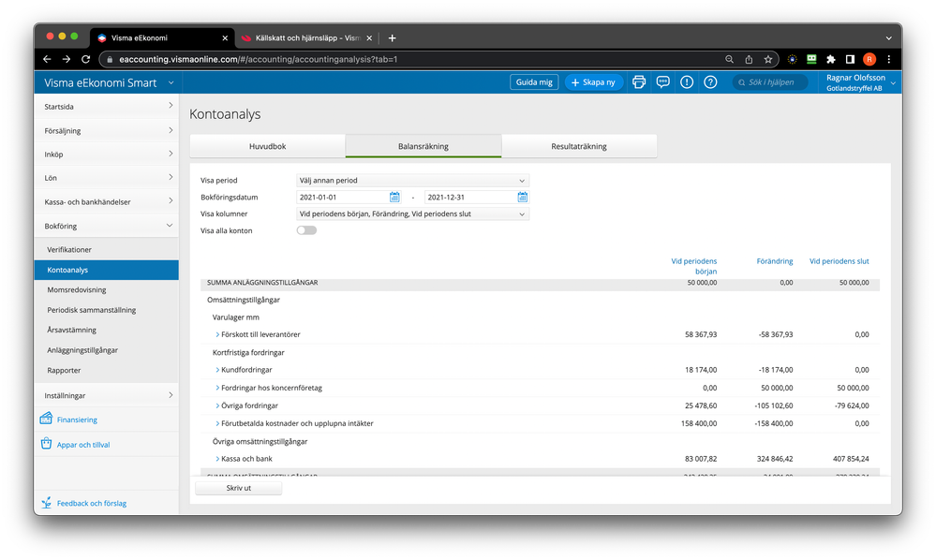The image size is (936, 560).
Task: Expand Förskott till leverantörer row
Action: point(217,334)
